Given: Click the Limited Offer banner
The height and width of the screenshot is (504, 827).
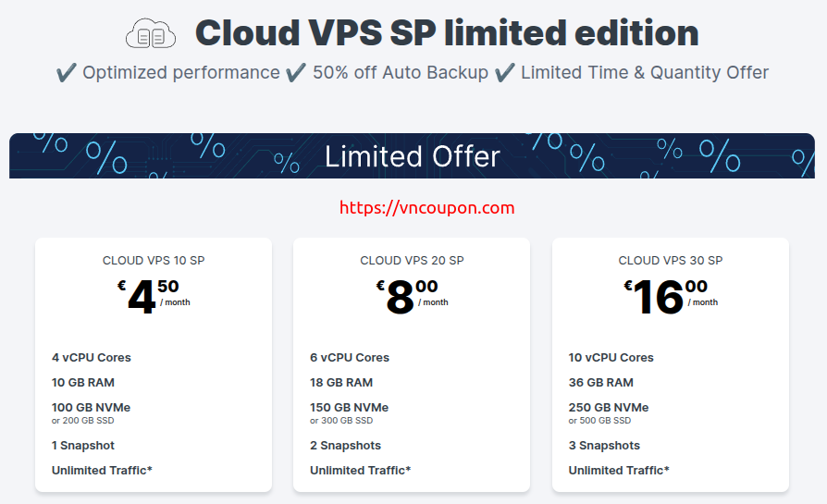Looking at the screenshot, I should coord(412,155).
